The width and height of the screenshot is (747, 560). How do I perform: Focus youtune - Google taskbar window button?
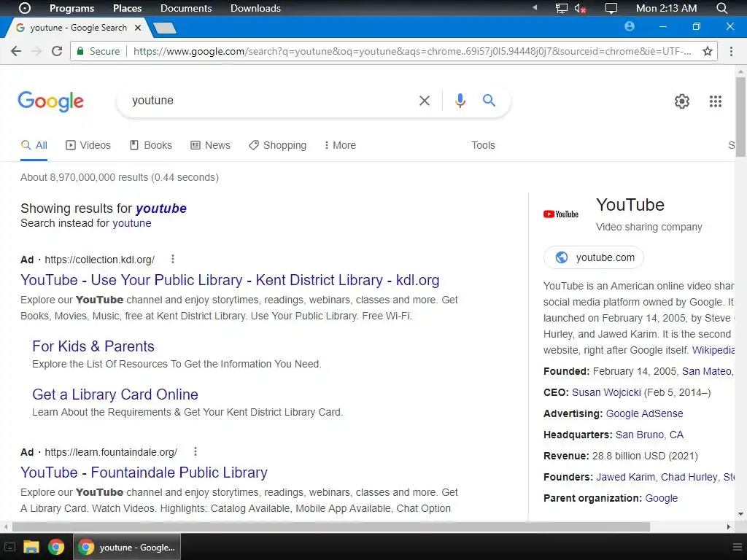[127, 547]
